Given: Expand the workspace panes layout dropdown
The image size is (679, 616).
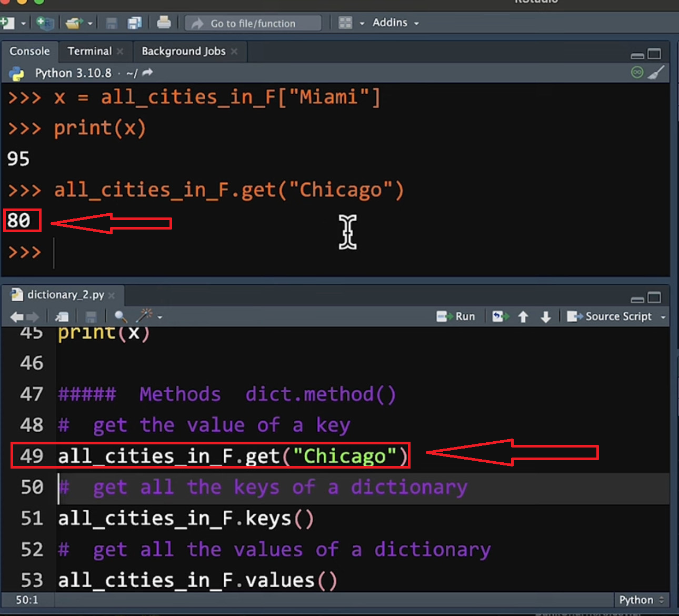Looking at the screenshot, I should coord(362,23).
